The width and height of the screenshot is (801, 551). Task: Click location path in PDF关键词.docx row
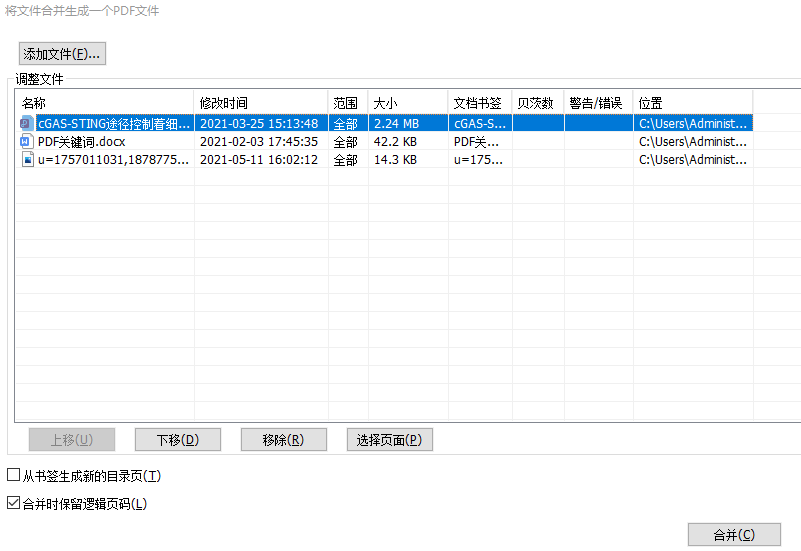(693, 141)
